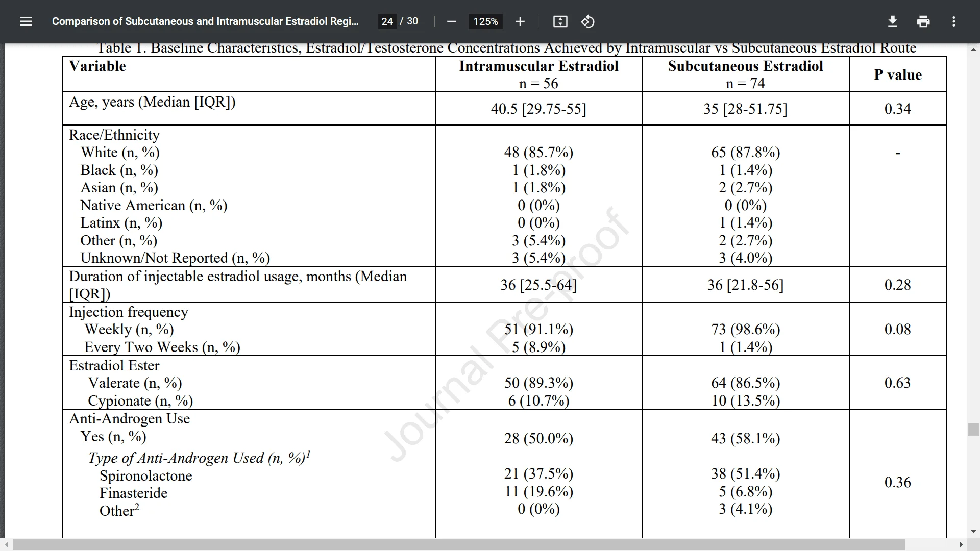This screenshot has width=980, height=551.
Task: Click the "48 (85.7%)" White intramuscular value
Action: pos(538,152)
